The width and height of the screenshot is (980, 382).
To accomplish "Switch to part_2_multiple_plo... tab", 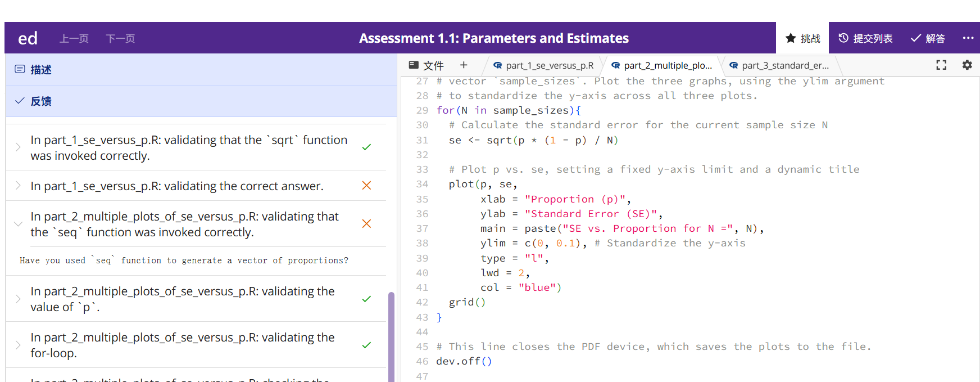I will 661,65.
